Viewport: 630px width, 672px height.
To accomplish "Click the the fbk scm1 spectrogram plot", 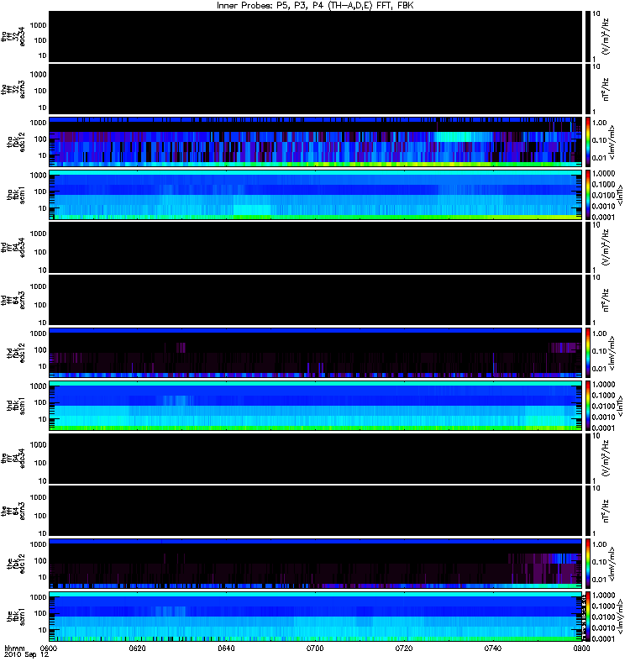I will pyautogui.click(x=315, y=617).
